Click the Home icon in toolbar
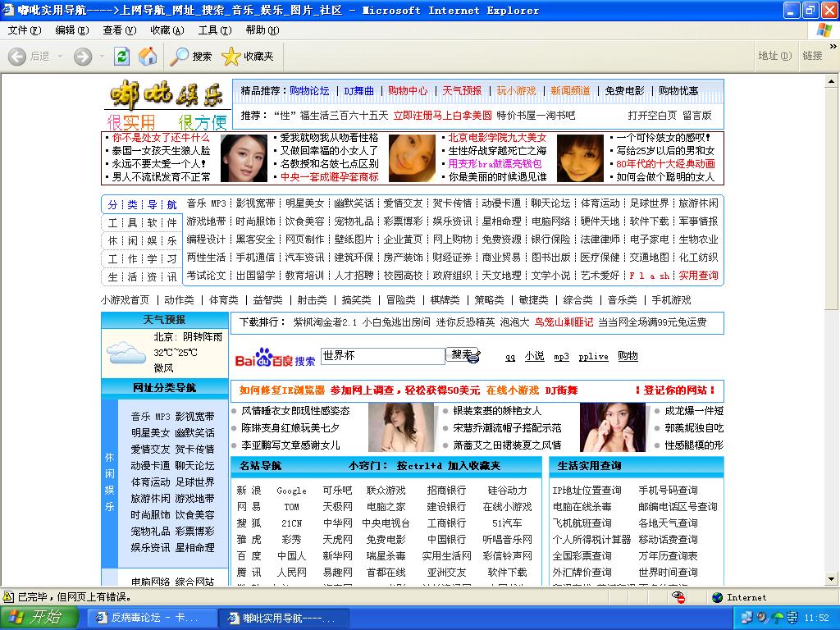This screenshot has height=630, width=840. (x=148, y=56)
